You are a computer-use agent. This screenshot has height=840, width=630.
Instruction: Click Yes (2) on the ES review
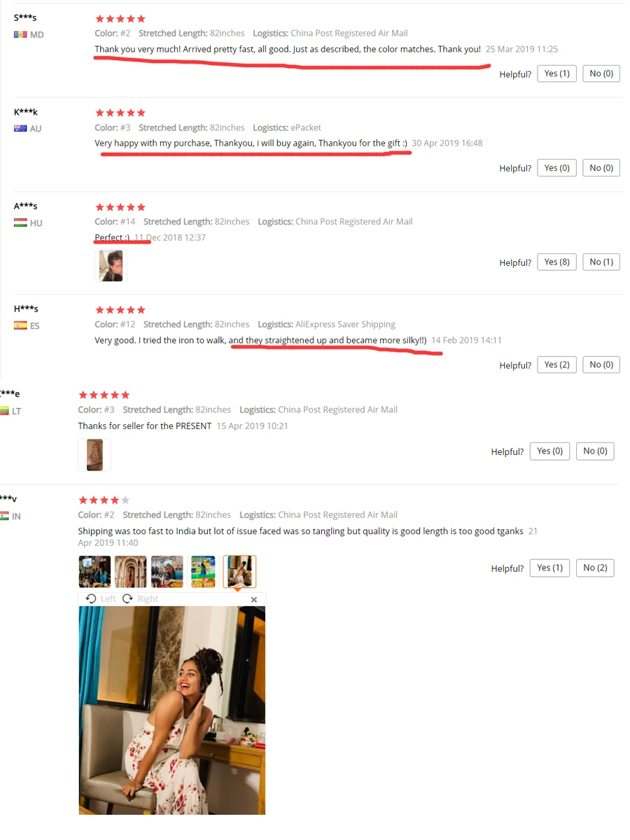coord(556,365)
